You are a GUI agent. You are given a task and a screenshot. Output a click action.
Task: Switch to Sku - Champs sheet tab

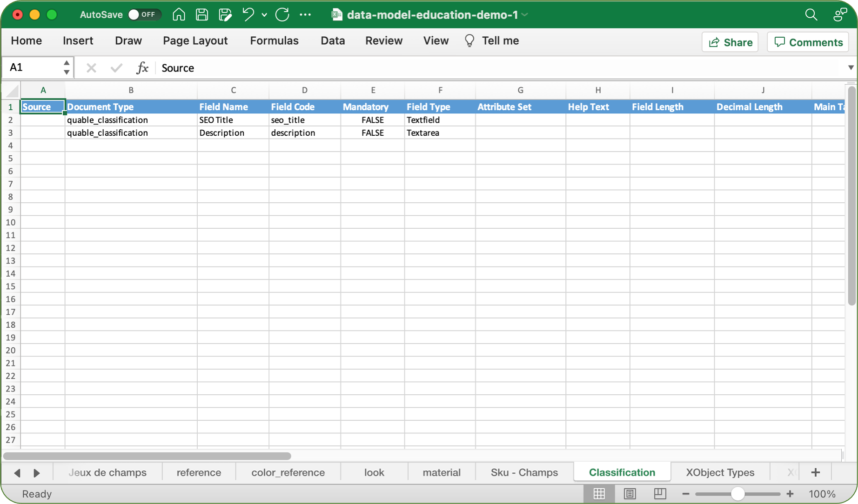point(524,472)
